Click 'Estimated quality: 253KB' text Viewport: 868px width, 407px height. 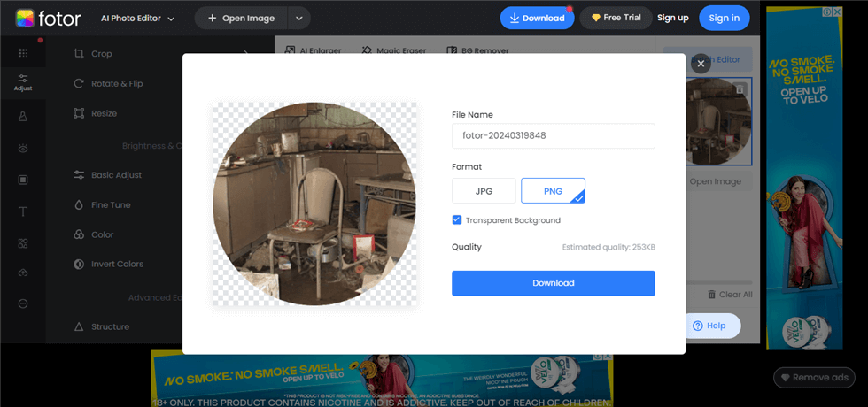click(608, 247)
